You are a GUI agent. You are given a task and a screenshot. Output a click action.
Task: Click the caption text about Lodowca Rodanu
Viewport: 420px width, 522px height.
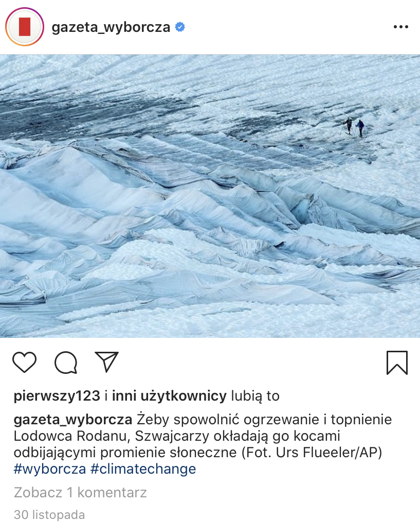(x=203, y=436)
